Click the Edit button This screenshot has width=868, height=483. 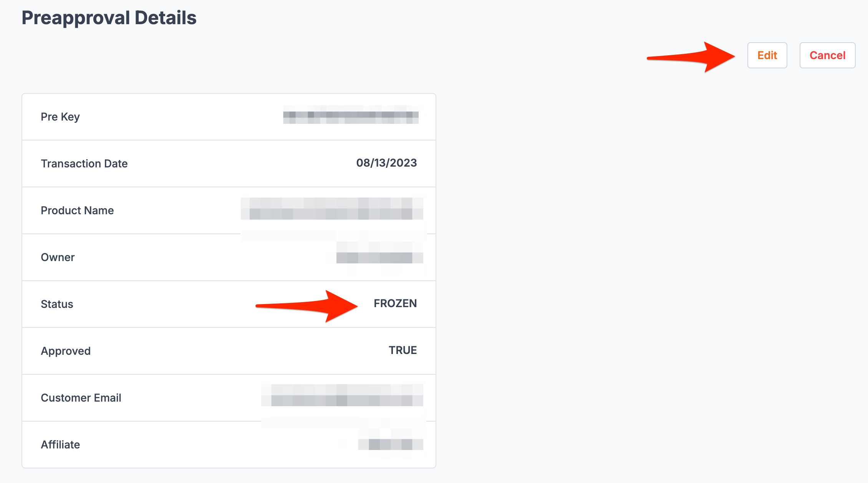pos(767,55)
